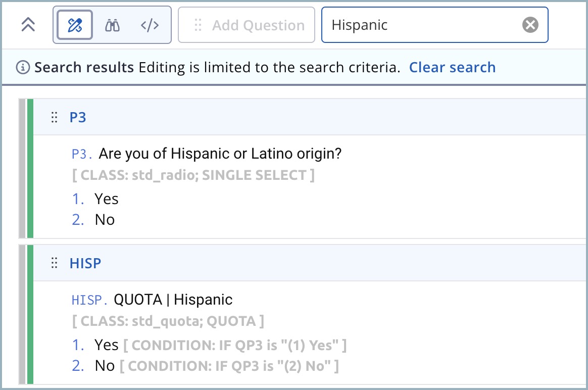588x390 pixels.
Task: Grab drag handle of HISP question
Action: point(55,263)
